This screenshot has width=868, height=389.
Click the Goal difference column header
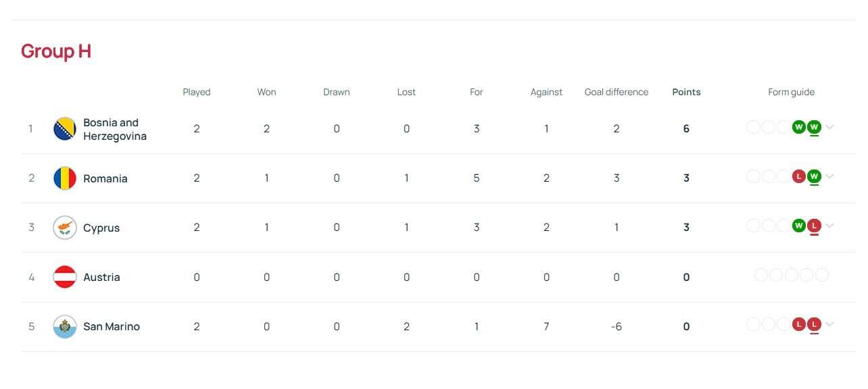click(x=617, y=92)
